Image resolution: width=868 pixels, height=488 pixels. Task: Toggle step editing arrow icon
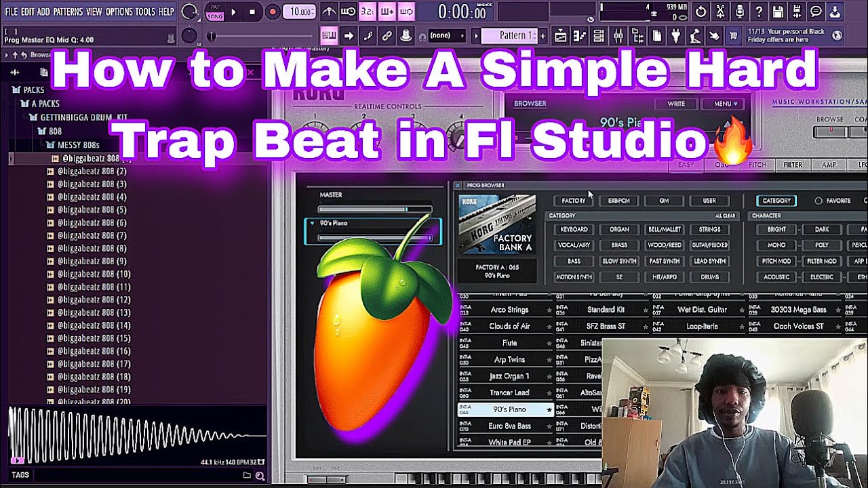click(349, 35)
